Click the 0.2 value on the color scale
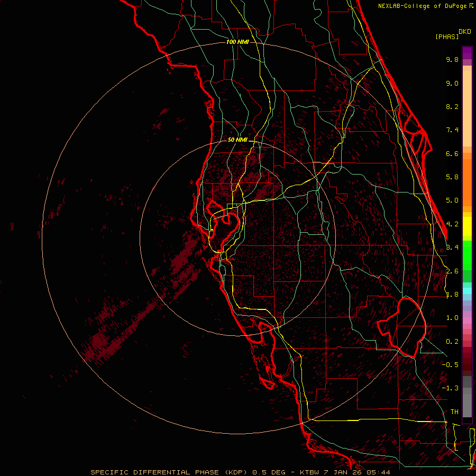 (452, 342)
